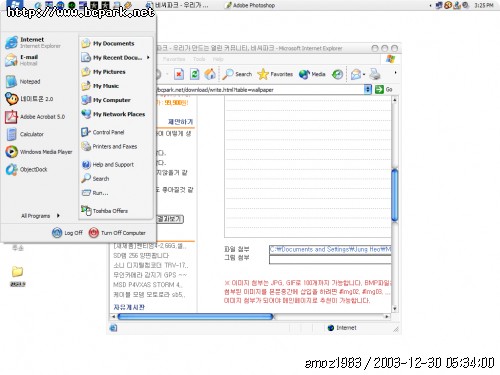This screenshot has width=500, height=375.
Task: Expand All Programs submenu
Action: pos(40,216)
